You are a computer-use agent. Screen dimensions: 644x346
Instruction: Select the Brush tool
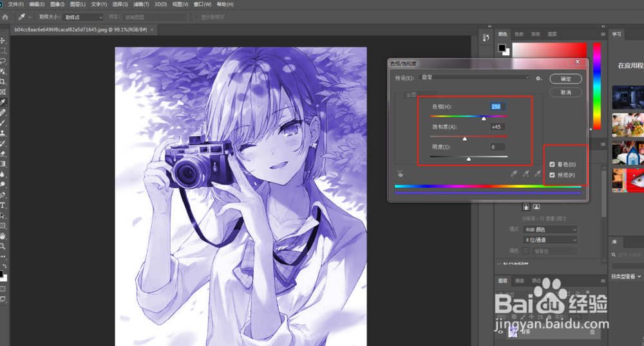click(x=3, y=123)
